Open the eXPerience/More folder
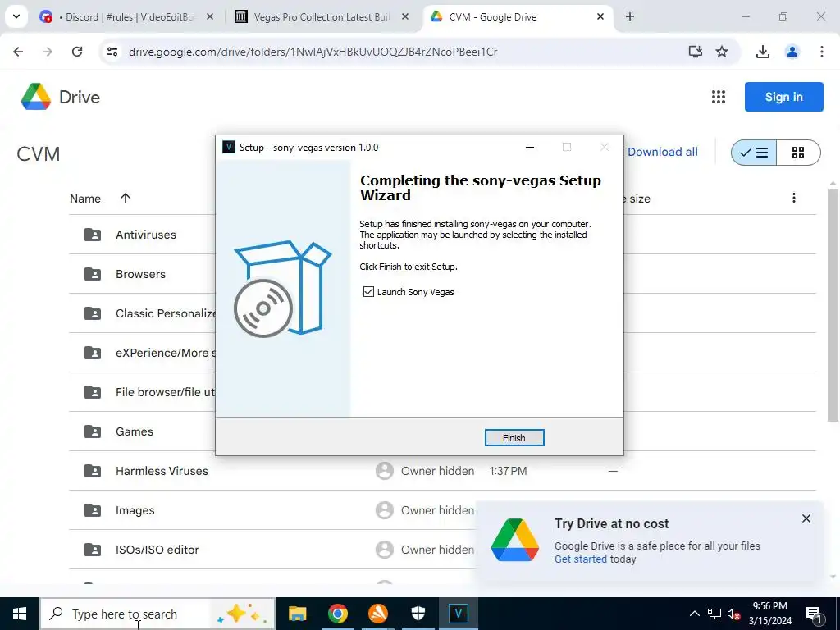The width and height of the screenshot is (840, 630). coord(166,353)
